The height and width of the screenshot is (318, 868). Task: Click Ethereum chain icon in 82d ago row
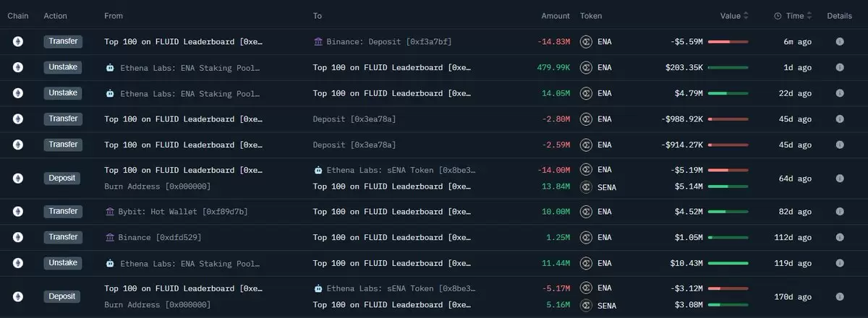[18, 212]
